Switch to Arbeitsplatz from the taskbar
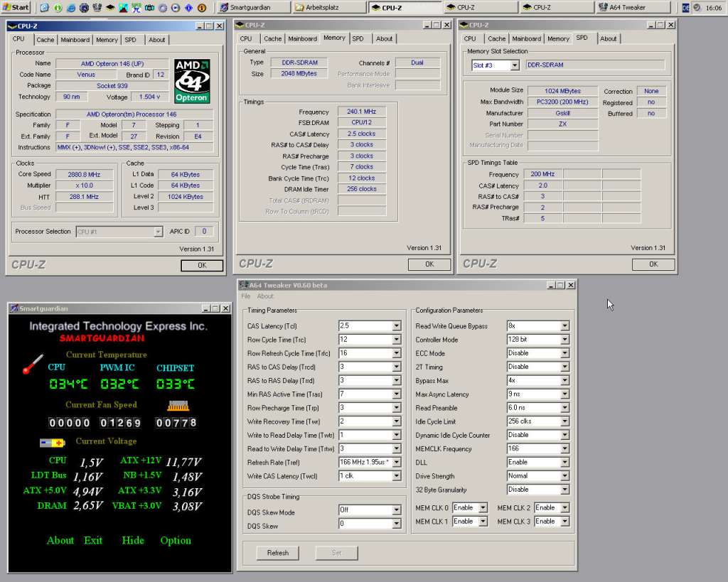Viewport: 728px width, 582px height. point(329,7)
